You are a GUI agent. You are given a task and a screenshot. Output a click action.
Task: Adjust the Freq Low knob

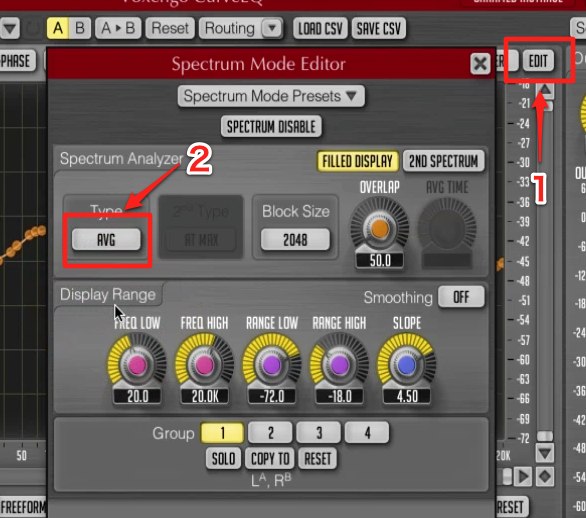click(137, 365)
